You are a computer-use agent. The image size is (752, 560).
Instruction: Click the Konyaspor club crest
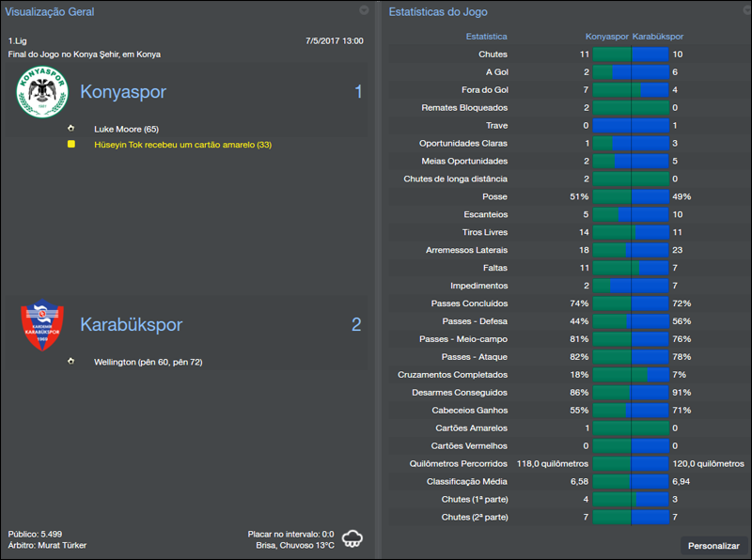pos(44,91)
